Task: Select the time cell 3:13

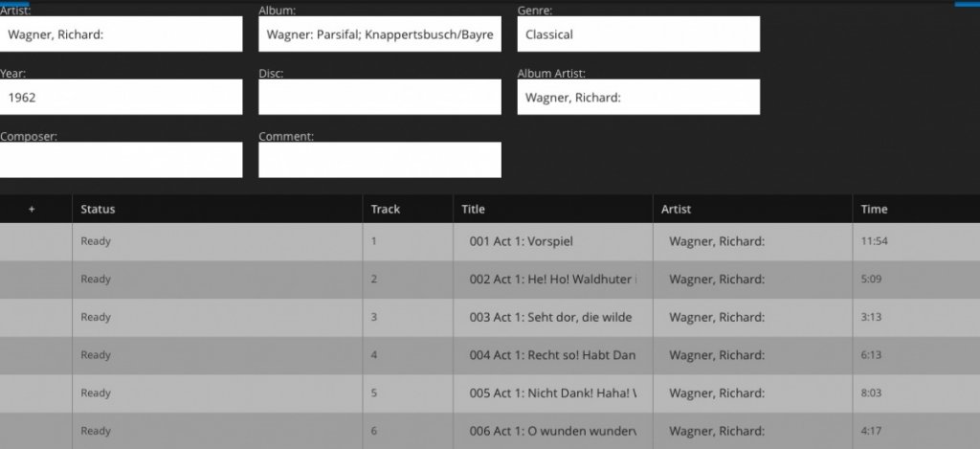Action: pyautogui.click(x=916, y=317)
